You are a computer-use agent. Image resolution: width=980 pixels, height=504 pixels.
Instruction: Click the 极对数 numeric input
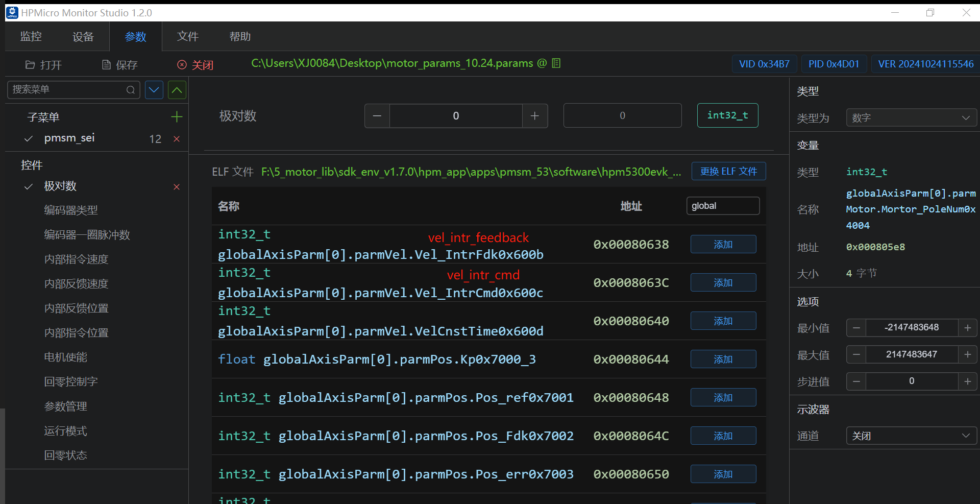point(456,116)
